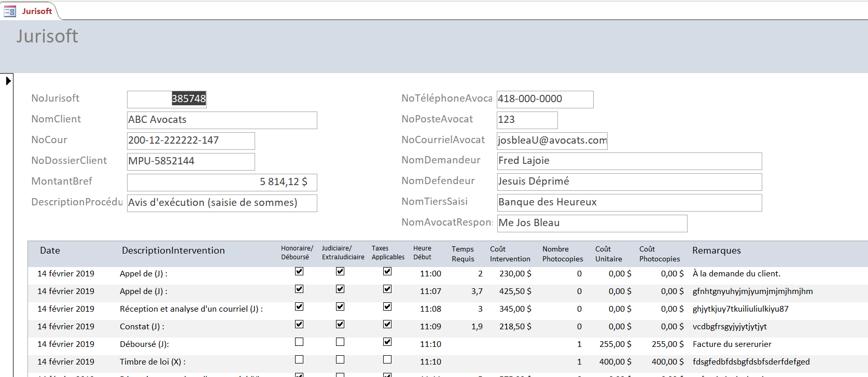The width and height of the screenshot is (868, 377).
Task: Select description 'Réception et analyse d'un courriel (J) :'
Action: point(191,309)
